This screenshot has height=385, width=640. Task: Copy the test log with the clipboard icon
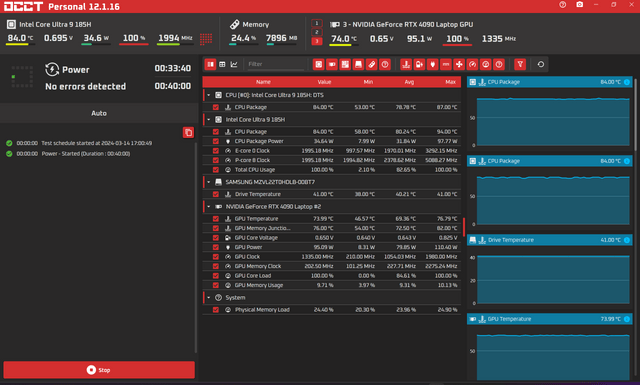click(x=188, y=132)
